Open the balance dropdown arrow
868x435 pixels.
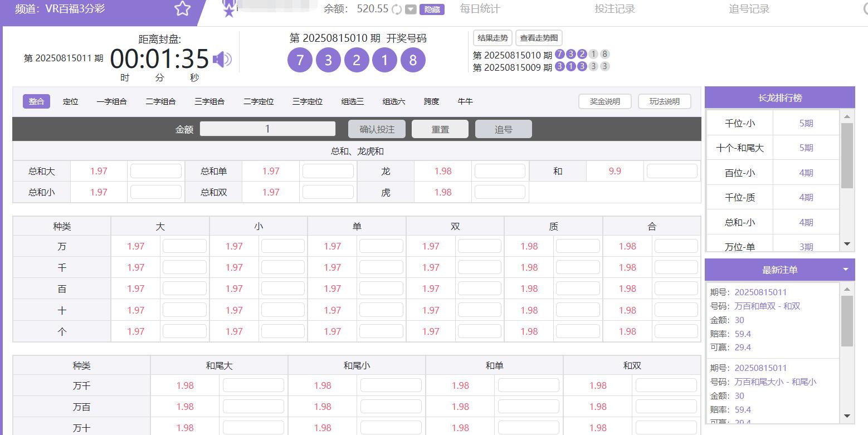(411, 9)
